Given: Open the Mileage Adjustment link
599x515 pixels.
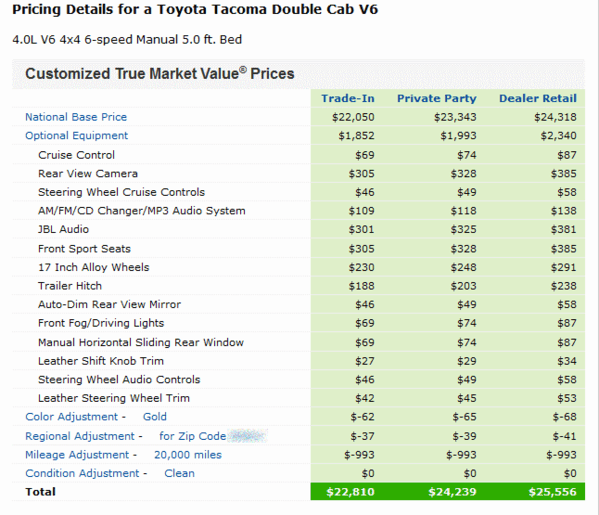Looking at the screenshot, I should pyautogui.click(x=77, y=455).
